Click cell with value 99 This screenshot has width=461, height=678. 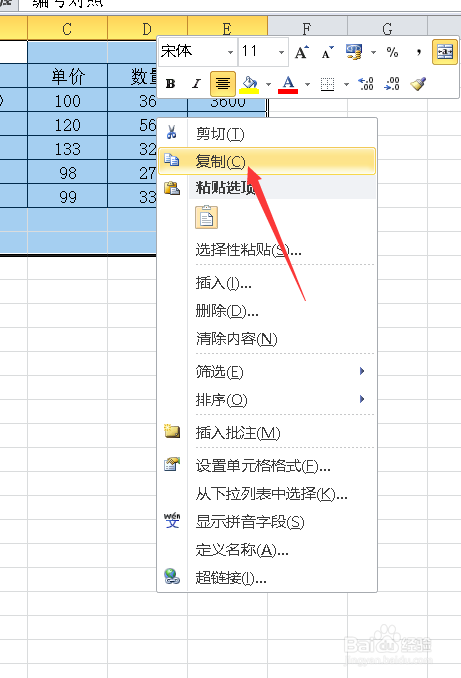pyautogui.click(x=67, y=197)
